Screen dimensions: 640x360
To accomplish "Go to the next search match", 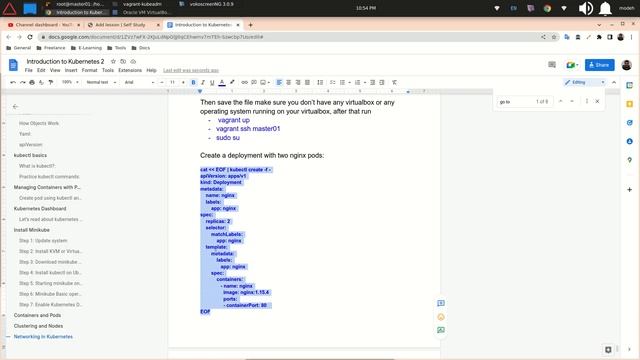I will [x=572, y=101].
